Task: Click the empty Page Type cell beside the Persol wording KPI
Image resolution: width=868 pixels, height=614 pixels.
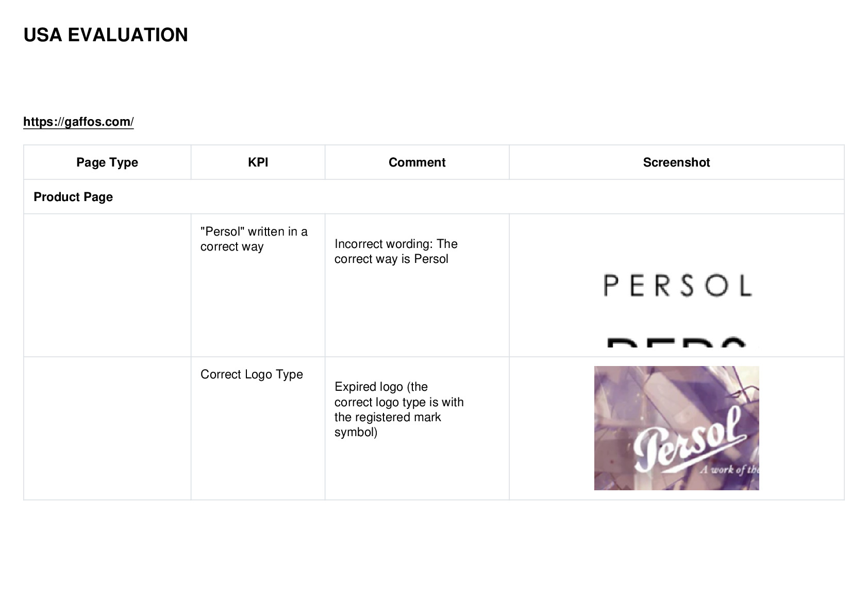Action: pyautogui.click(x=107, y=285)
